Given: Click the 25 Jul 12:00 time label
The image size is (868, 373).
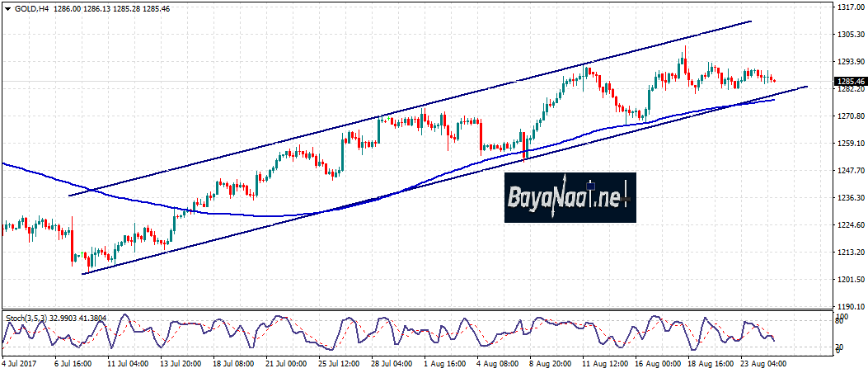Looking at the screenshot, I should click(340, 363).
